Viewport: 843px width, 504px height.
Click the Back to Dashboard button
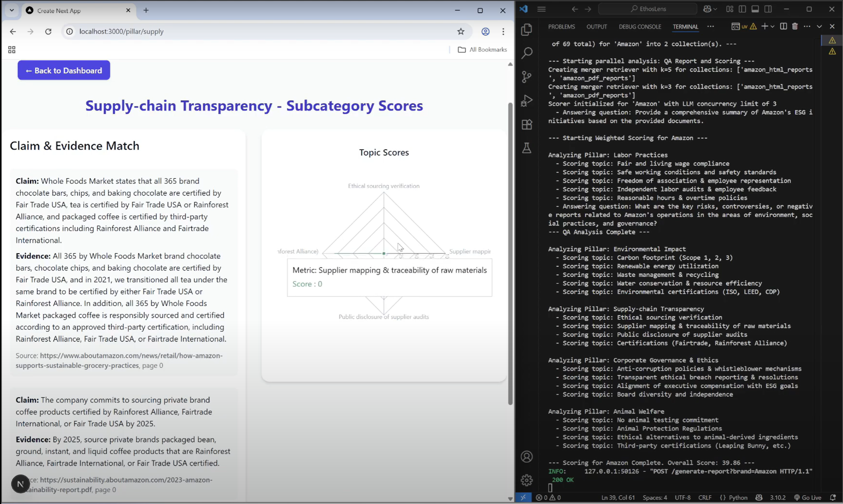[x=64, y=70]
